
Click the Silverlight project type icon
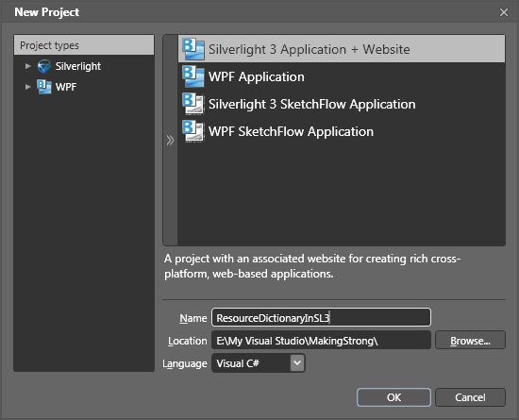(44, 66)
